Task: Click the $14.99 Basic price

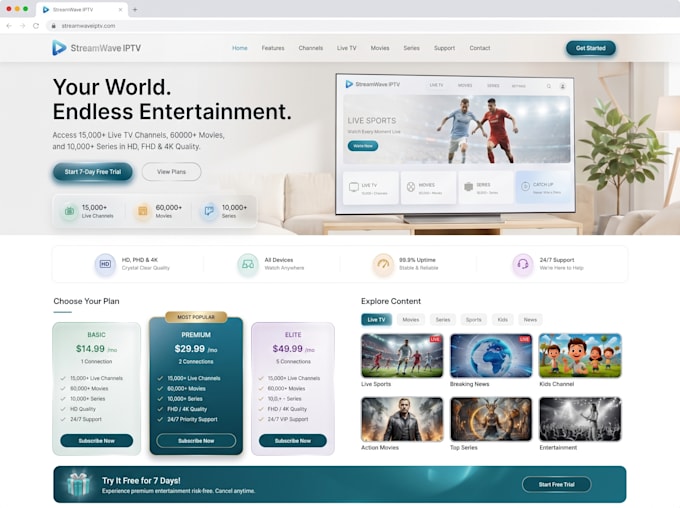Action: point(96,349)
